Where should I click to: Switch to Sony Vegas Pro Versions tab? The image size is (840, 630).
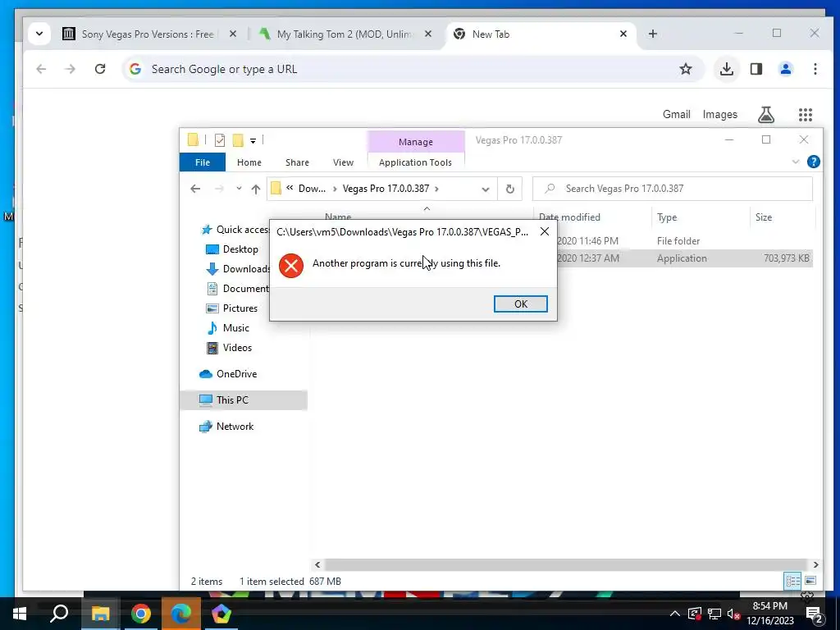pos(148,34)
